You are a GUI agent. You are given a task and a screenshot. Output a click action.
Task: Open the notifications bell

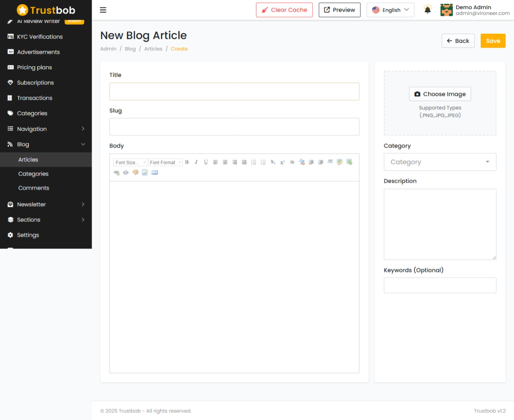[427, 10]
